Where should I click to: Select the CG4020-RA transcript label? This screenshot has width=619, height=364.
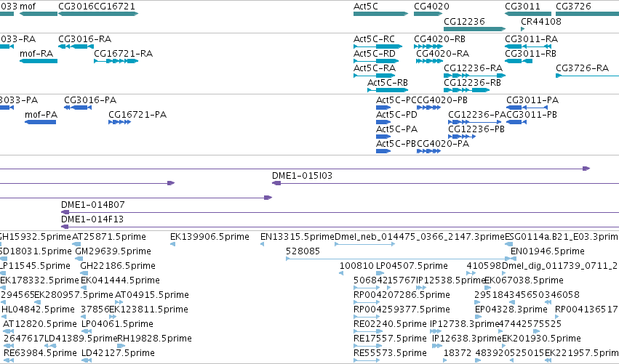[x=442, y=54]
